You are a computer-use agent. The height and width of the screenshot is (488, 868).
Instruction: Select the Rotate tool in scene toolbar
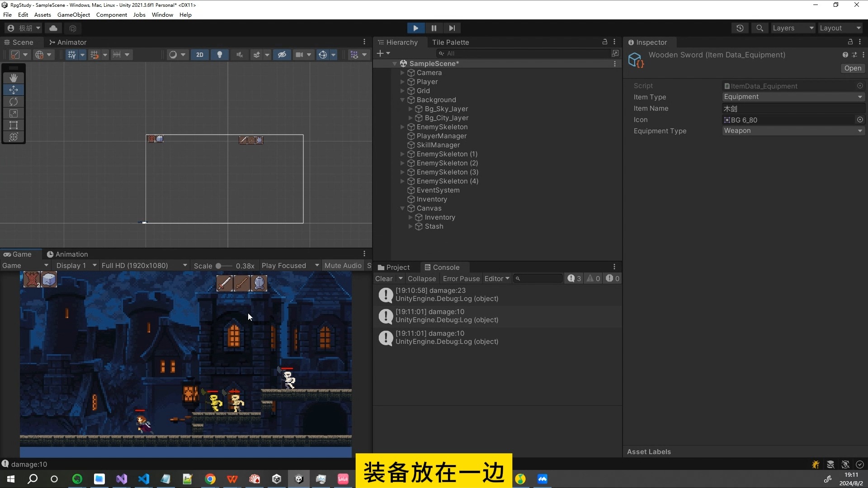coord(14,102)
